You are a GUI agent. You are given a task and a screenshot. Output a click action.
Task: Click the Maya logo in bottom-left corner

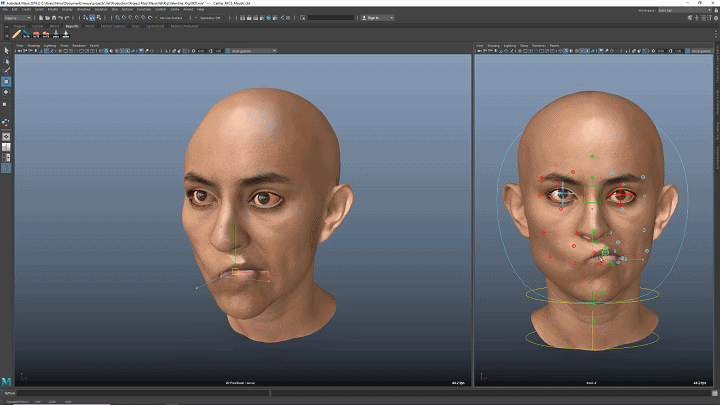pos(7,381)
